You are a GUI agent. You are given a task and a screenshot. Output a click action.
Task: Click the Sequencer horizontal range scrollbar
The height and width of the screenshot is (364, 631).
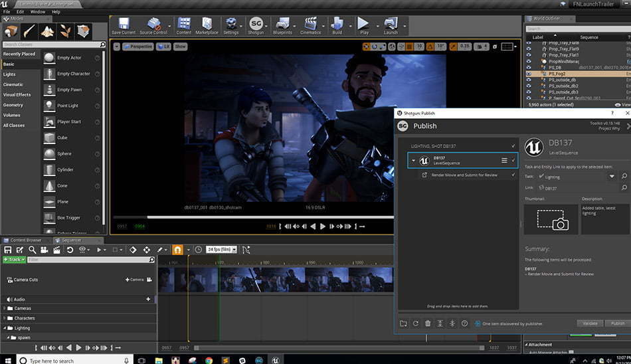pyautogui.click(x=339, y=348)
